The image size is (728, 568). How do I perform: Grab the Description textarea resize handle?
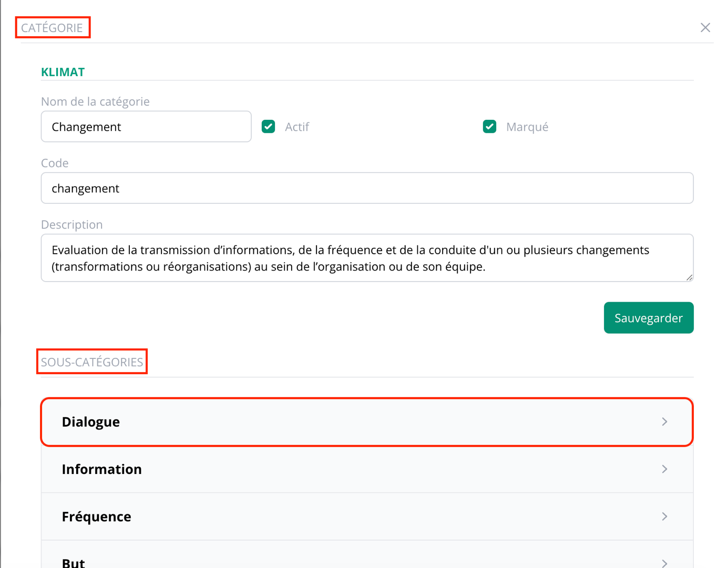(689, 277)
